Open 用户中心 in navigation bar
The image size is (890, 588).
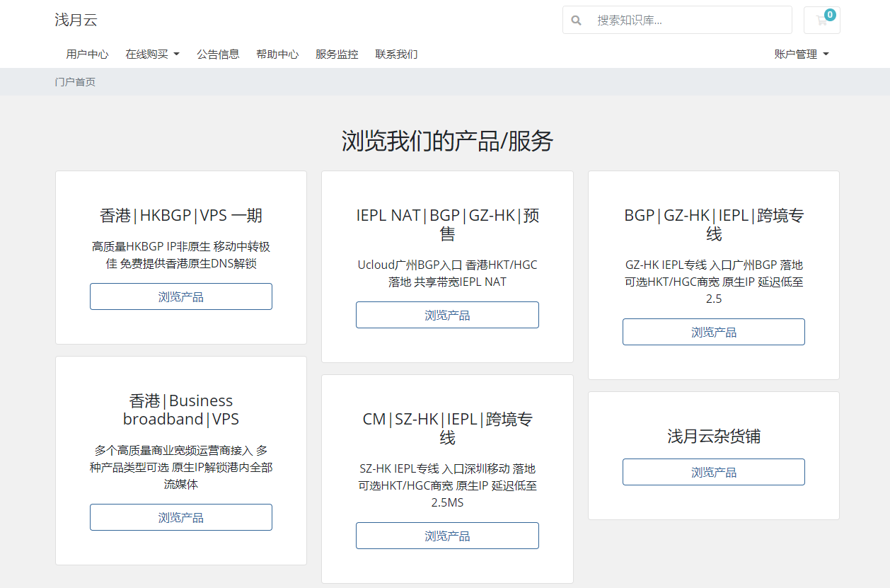point(87,54)
